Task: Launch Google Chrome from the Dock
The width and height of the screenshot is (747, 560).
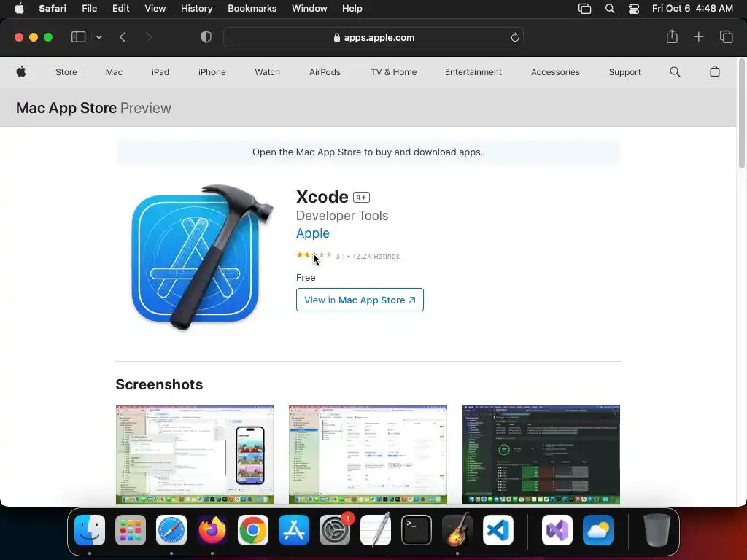Action: click(253, 530)
